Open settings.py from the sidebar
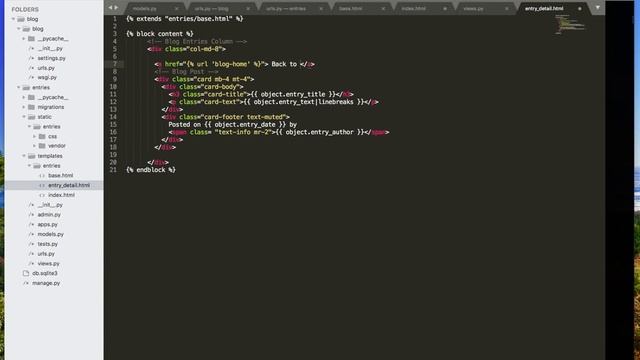The width and height of the screenshot is (640, 360). click(51, 58)
